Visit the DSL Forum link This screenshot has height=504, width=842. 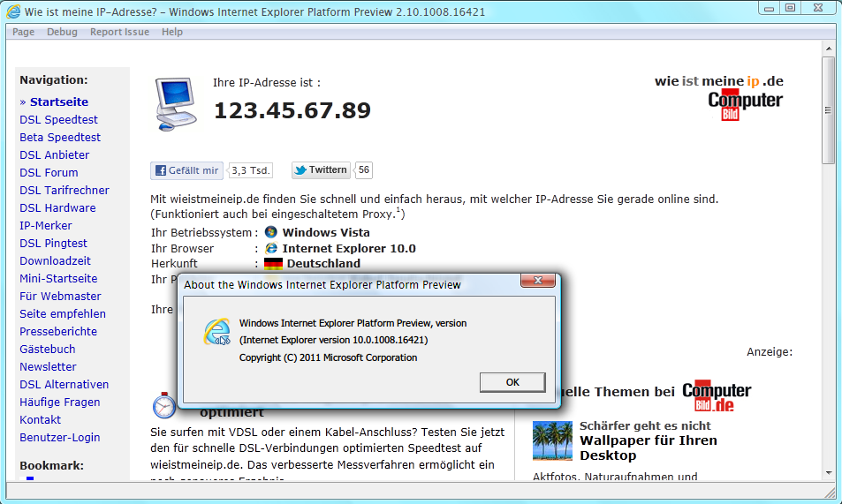[x=49, y=173]
